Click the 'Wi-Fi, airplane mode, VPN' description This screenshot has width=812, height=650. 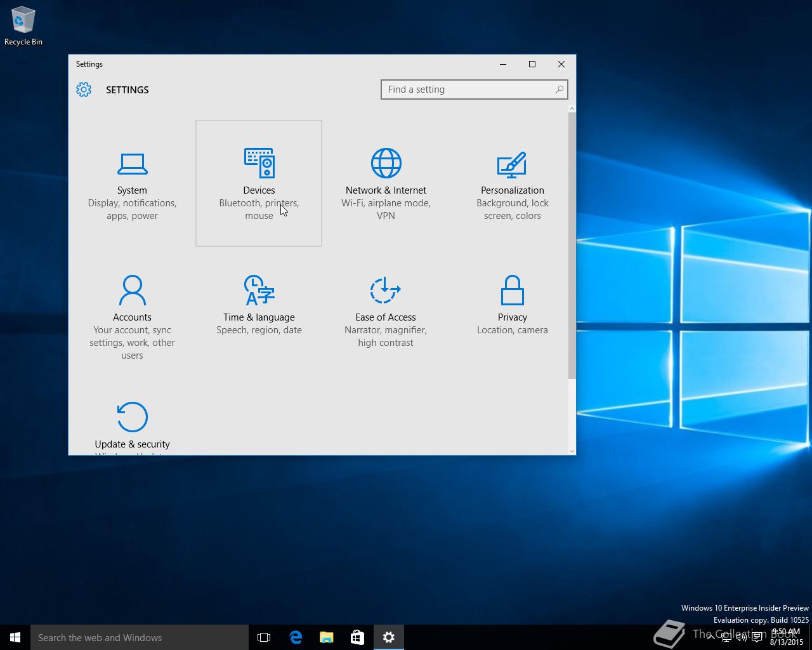tap(386, 209)
